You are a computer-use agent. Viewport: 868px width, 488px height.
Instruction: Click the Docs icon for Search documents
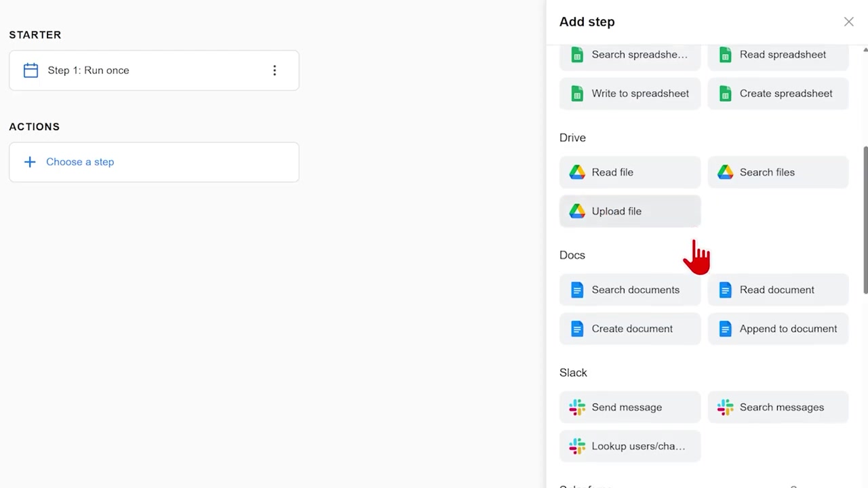pos(577,290)
